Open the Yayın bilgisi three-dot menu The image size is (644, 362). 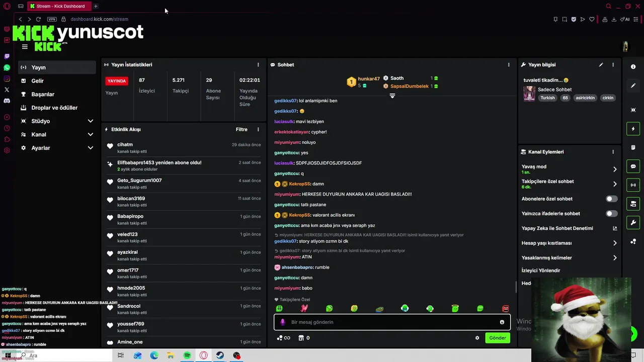[x=613, y=65]
